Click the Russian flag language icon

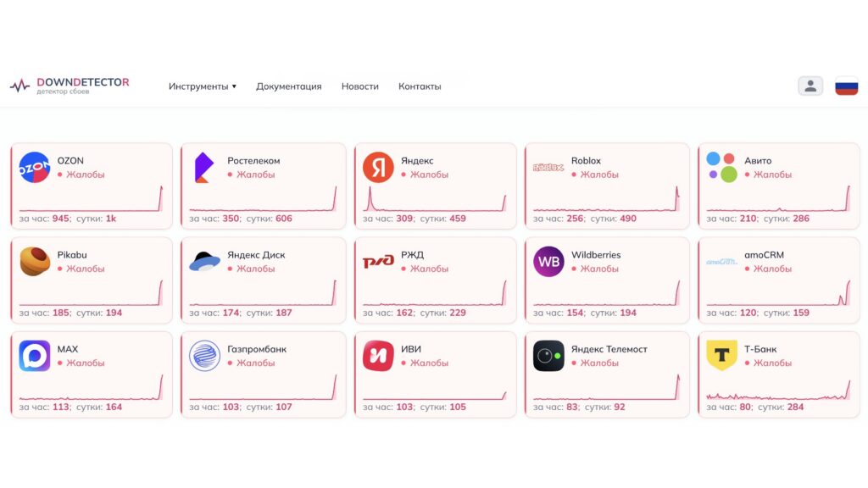847,86
